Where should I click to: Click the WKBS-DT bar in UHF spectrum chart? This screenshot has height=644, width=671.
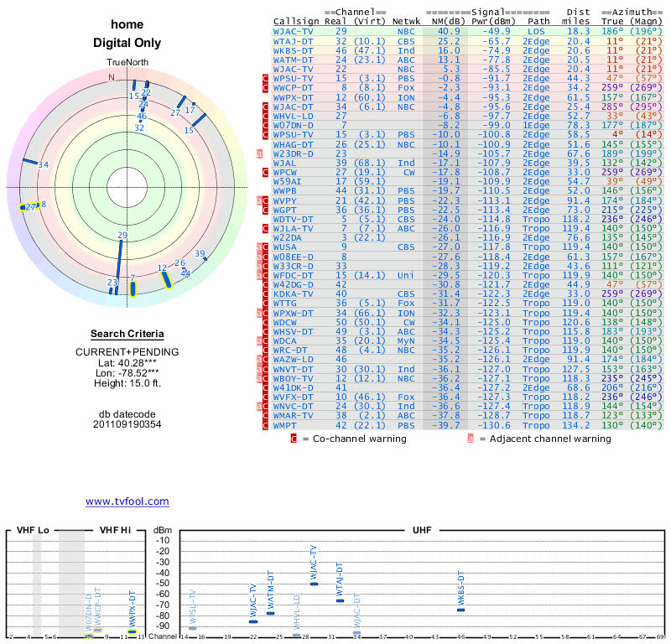460,610
